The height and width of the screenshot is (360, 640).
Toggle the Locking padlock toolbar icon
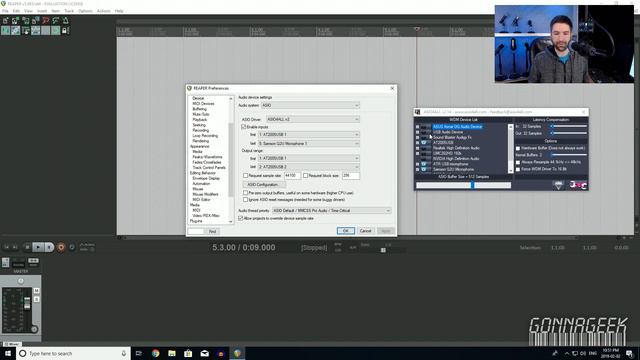[x=65, y=31]
